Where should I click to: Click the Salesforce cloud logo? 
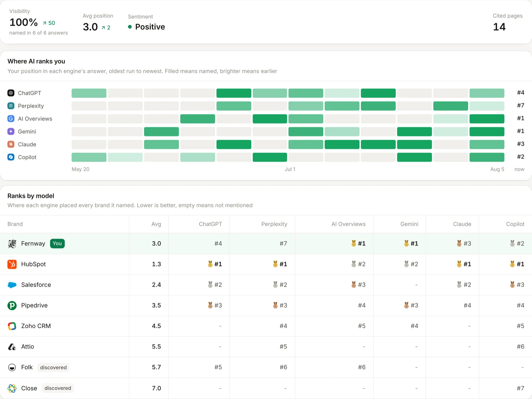pos(12,285)
